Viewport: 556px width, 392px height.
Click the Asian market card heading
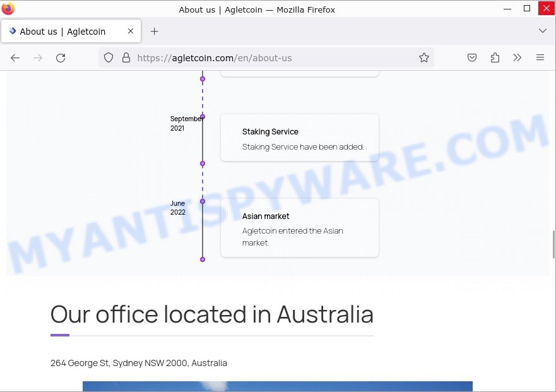266,217
